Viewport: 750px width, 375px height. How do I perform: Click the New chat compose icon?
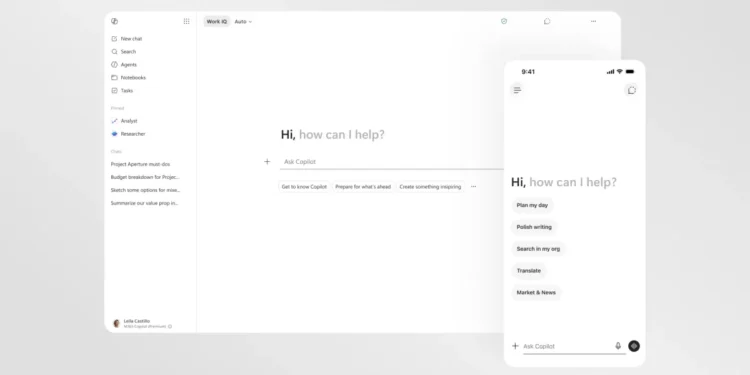114,39
